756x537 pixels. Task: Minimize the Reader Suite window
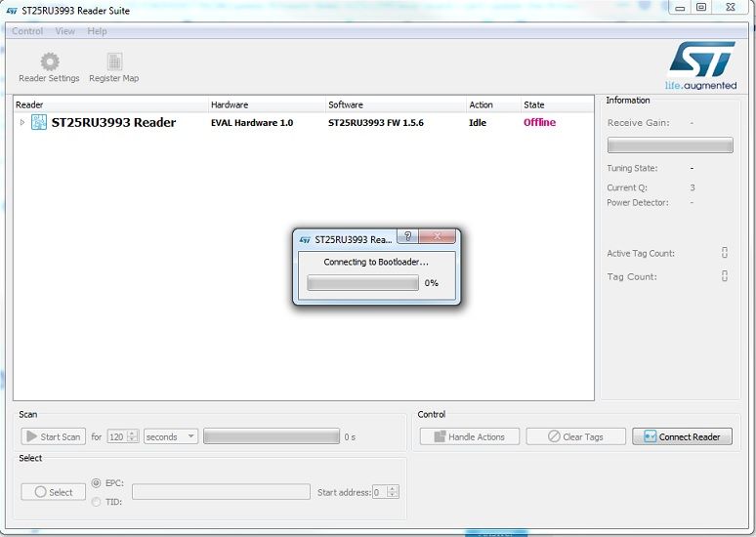pos(681,7)
